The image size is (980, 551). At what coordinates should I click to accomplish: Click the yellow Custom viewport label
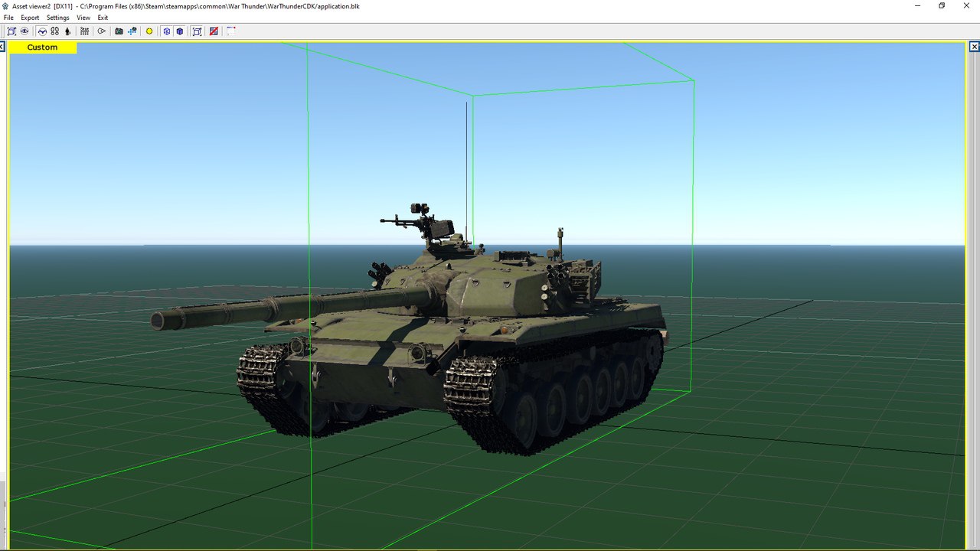(42, 47)
